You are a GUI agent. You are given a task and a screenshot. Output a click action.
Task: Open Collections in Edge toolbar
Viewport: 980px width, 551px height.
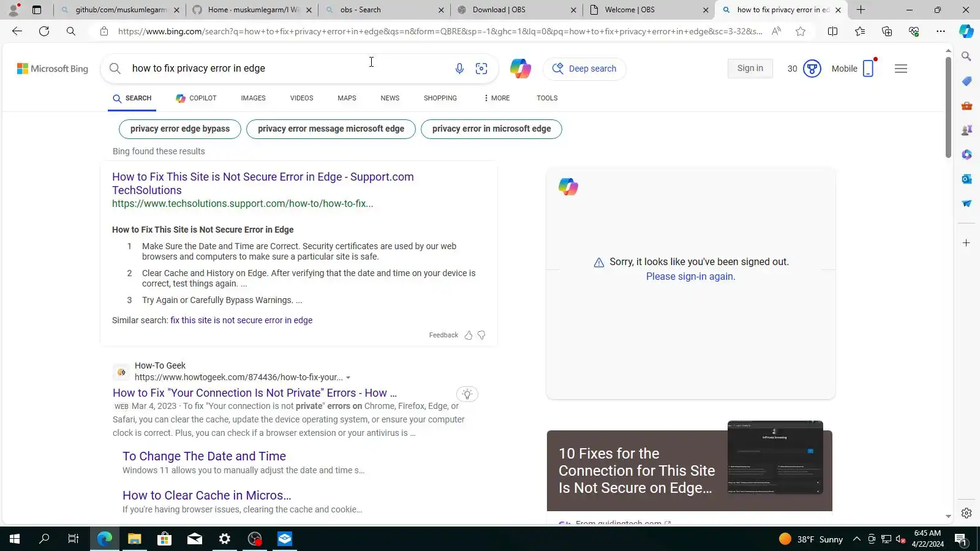(x=887, y=31)
